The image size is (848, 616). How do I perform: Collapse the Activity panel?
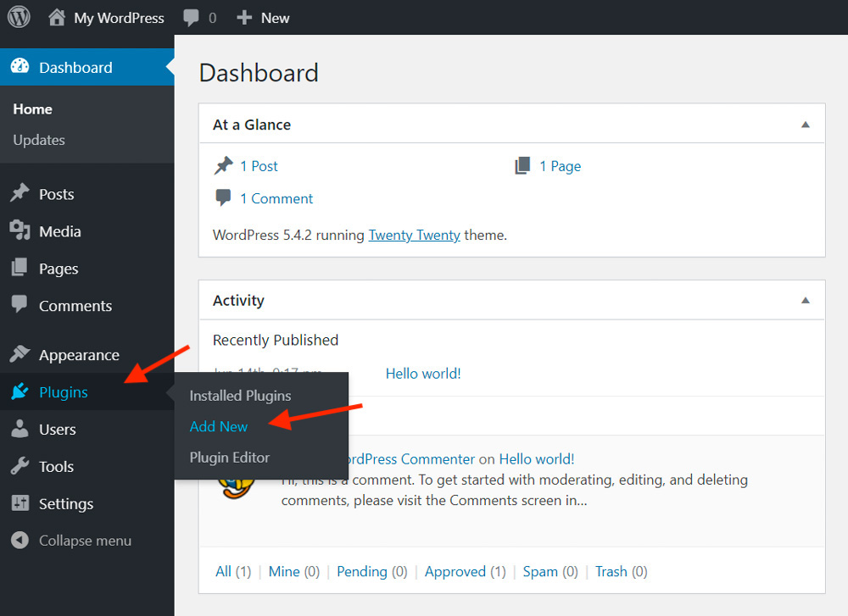coord(806,301)
